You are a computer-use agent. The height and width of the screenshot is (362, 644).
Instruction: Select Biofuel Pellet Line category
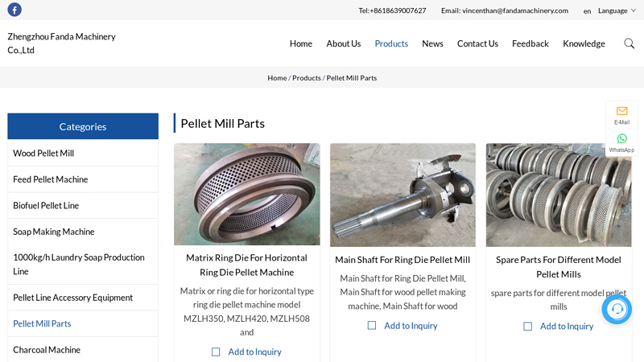83,206
